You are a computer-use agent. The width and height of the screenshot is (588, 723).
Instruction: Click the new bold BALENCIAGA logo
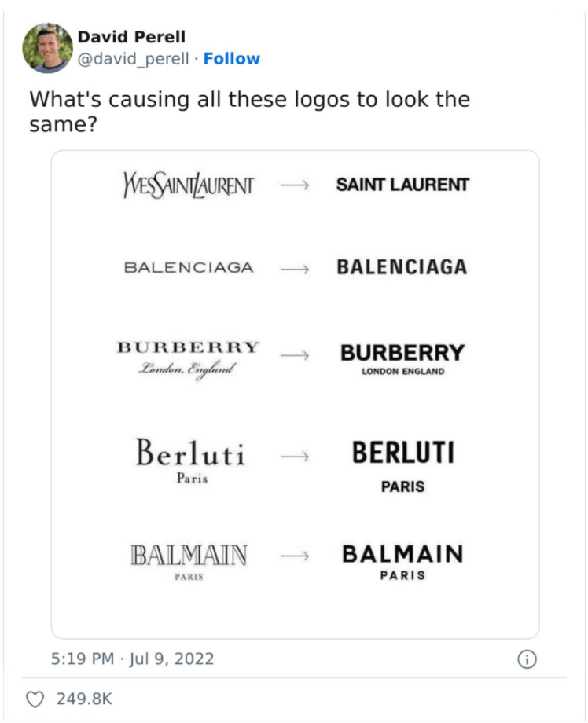coord(402,267)
